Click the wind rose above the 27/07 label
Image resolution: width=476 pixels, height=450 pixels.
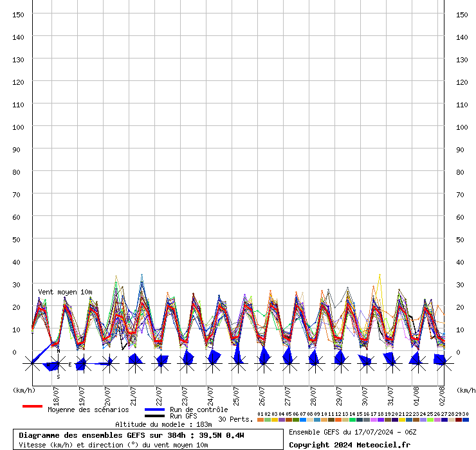(289, 363)
